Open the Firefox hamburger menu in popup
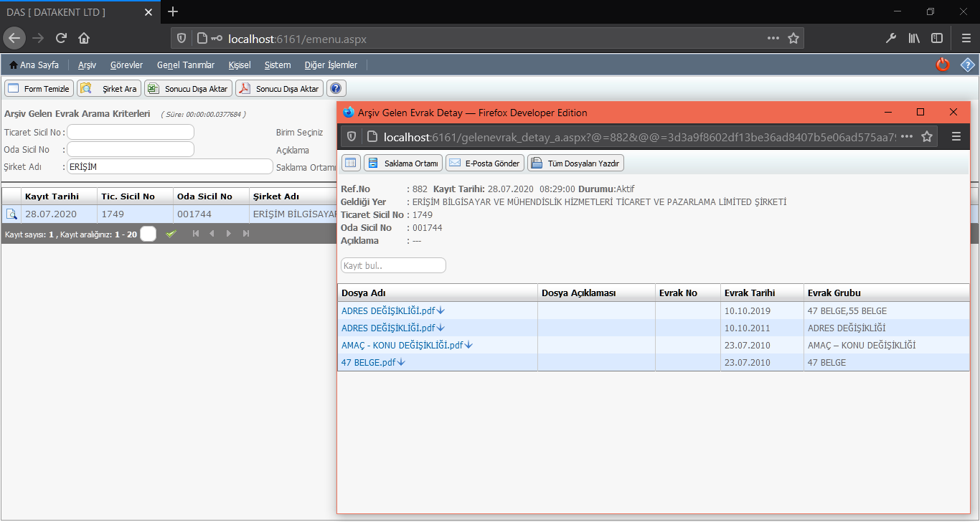The height and width of the screenshot is (522, 980). point(956,136)
